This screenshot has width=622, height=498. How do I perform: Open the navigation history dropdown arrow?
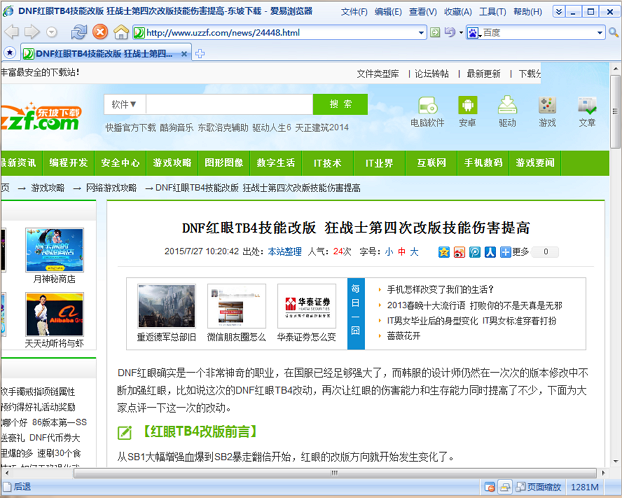coord(52,32)
